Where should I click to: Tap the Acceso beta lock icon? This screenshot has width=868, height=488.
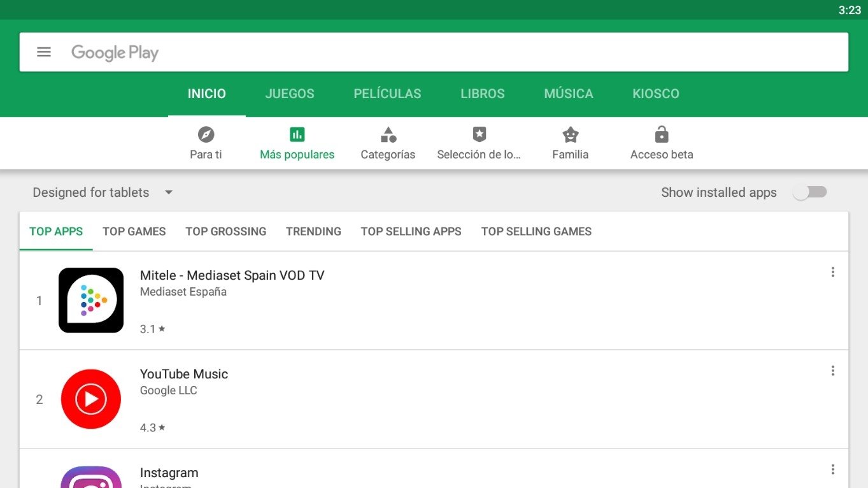(x=662, y=134)
